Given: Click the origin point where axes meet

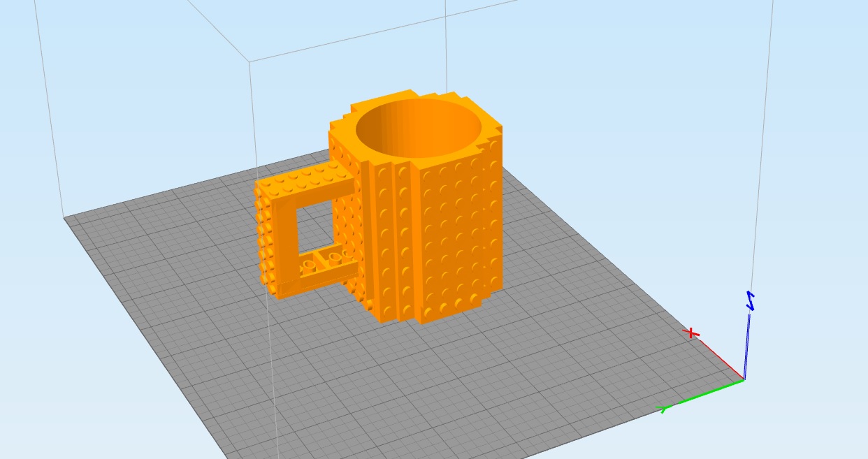Looking at the screenshot, I should [x=744, y=380].
